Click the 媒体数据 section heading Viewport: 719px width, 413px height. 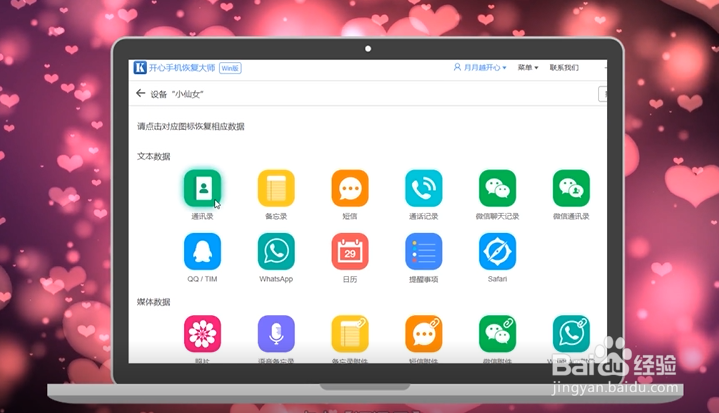click(154, 302)
